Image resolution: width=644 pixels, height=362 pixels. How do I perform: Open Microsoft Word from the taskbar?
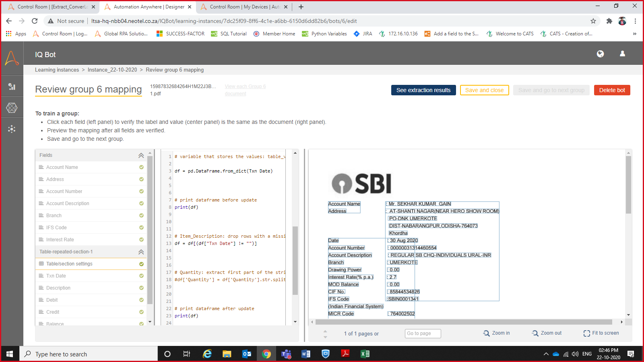[306, 354]
